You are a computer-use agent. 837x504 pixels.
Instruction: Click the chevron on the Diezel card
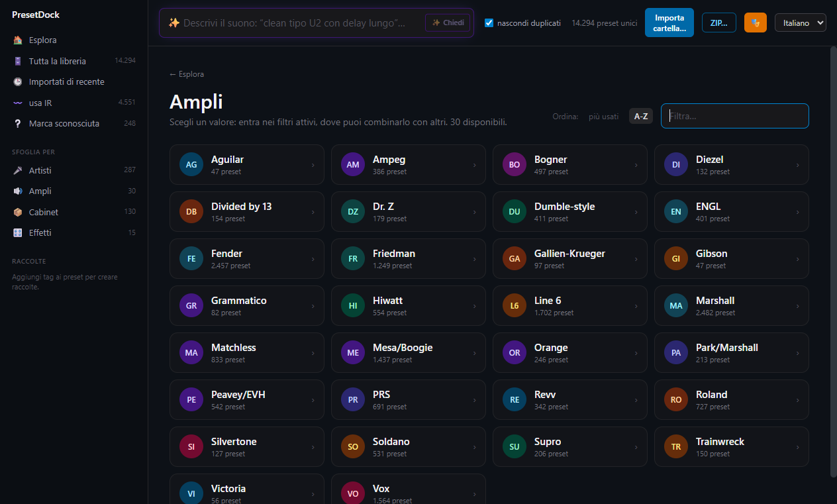pyautogui.click(x=798, y=166)
